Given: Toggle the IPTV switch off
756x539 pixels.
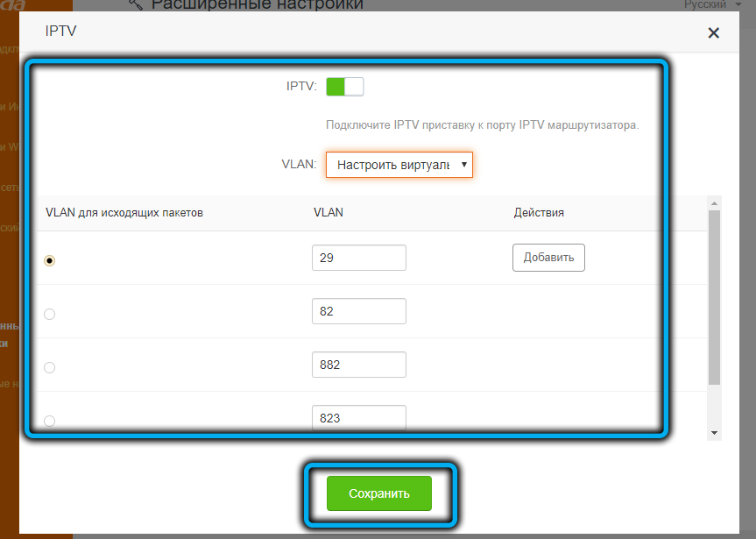Looking at the screenshot, I should tap(344, 86).
